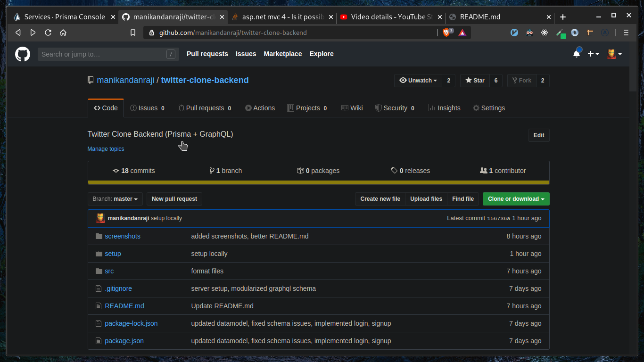Go to browser home page
644x362 pixels.
click(63, 33)
